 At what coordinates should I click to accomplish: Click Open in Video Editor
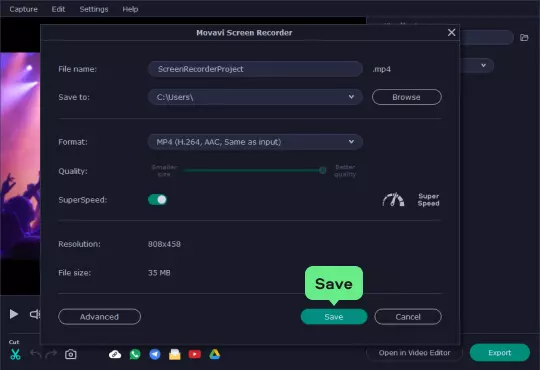click(414, 352)
